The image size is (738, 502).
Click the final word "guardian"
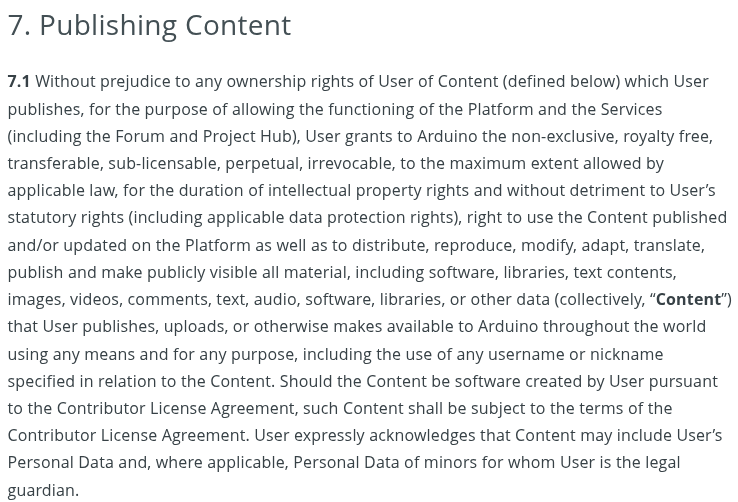[x=40, y=490]
